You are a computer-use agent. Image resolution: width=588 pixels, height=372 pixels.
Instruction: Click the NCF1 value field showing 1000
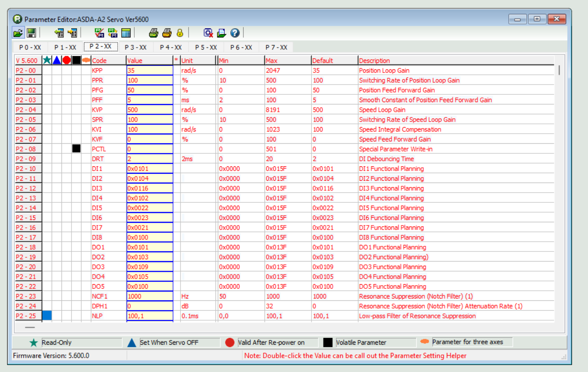[150, 297]
